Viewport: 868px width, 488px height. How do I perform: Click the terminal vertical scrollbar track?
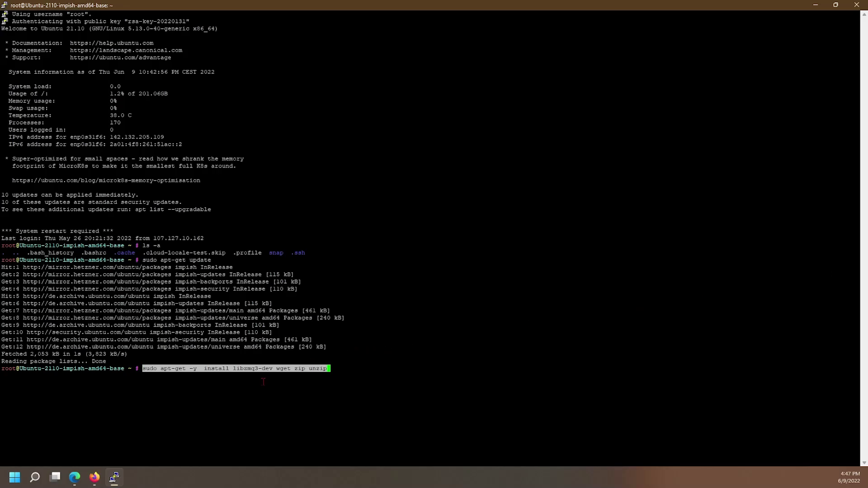pyautogui.click(x=864, y=239)
